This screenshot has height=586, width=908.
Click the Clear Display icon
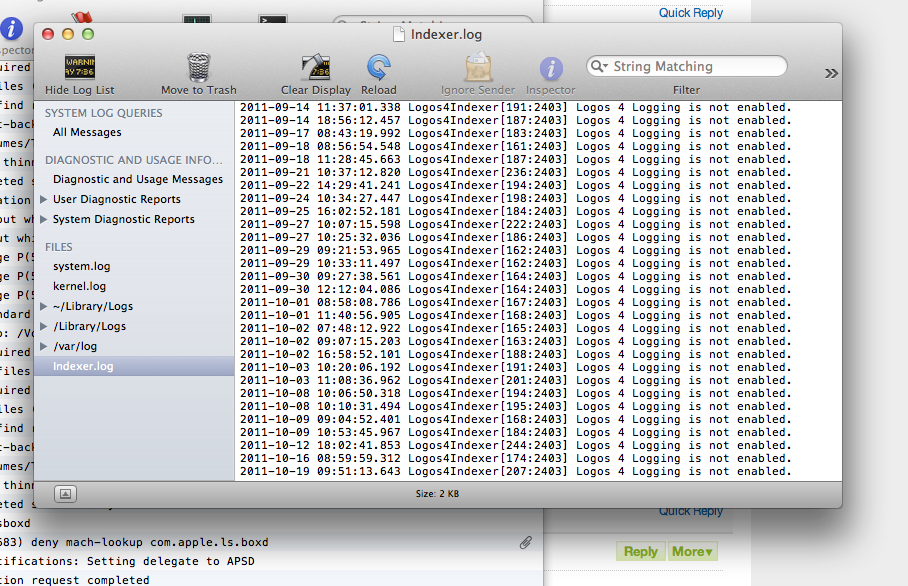click(x=316, y=67)
